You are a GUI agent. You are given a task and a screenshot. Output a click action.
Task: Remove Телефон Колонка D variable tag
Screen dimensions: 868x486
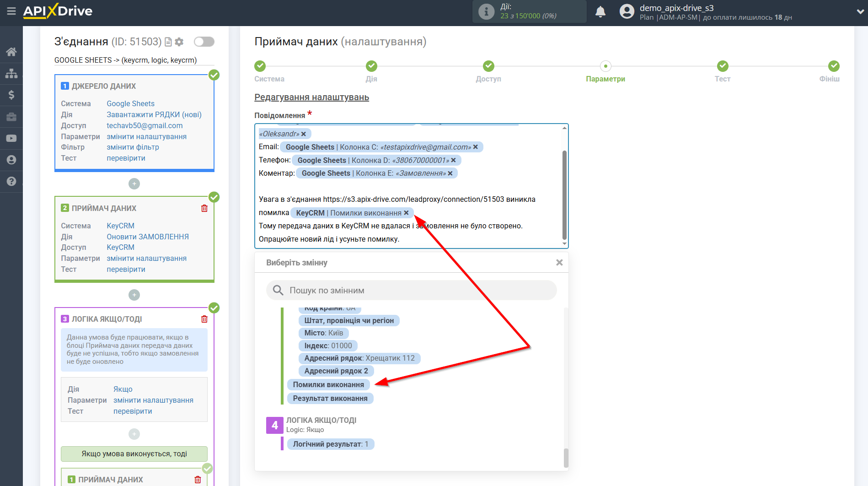click(x=454, y=160)
